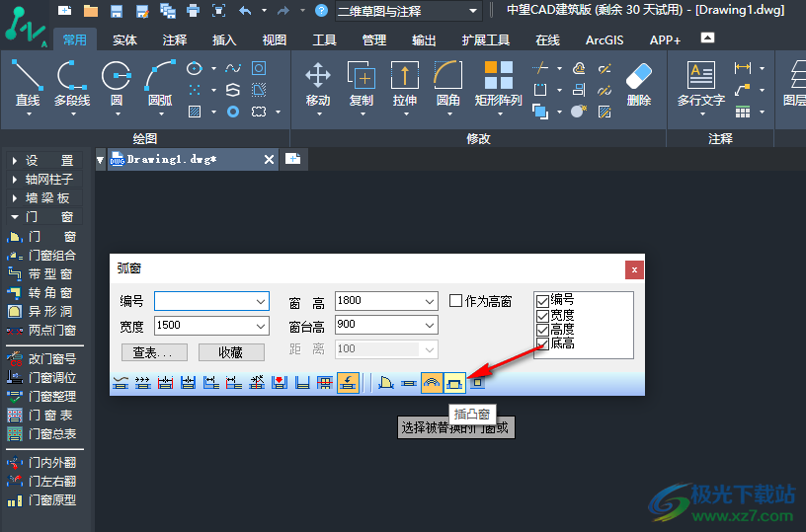
Task: Toggle the 作为高窗 checkbox
Action: point(456,300)
